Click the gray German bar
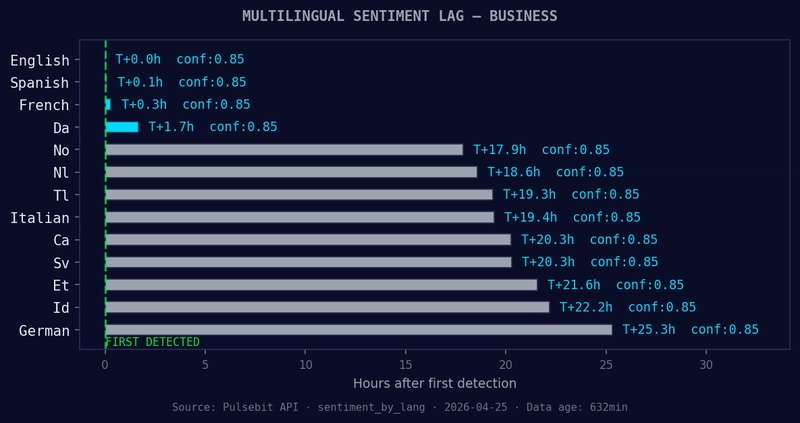800x423 pixels. coord(359,330)
